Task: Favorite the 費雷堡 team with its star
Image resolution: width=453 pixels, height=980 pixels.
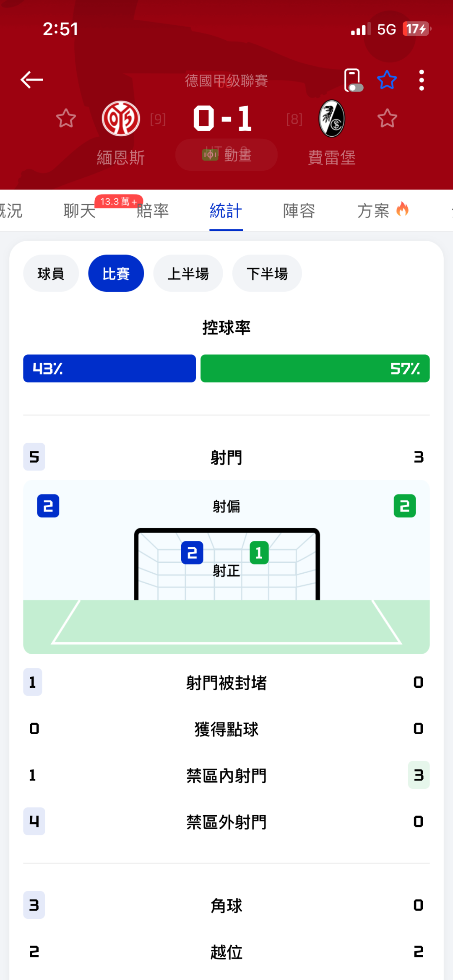Action: 387,118
